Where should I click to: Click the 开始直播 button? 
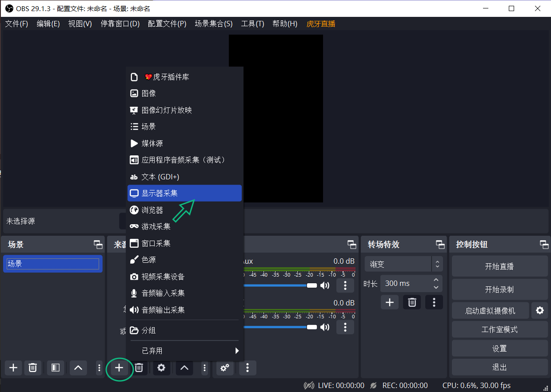[x=499, y=266]
